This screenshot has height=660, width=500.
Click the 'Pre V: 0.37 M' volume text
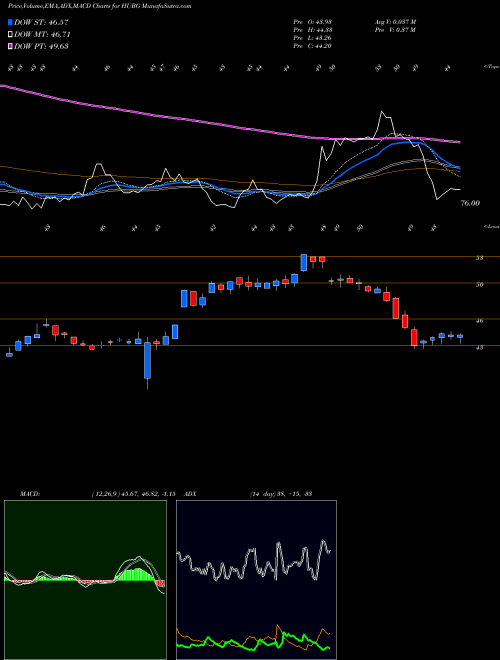click(395, 30)
